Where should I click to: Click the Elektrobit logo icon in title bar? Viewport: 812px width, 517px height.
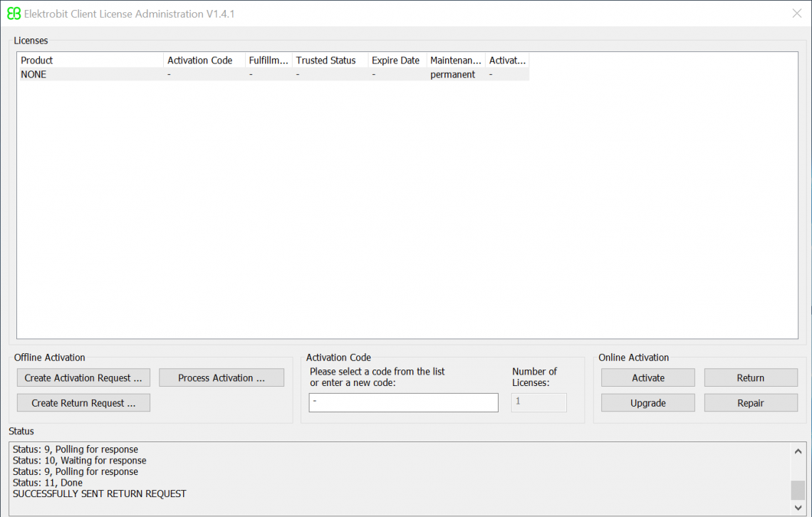pyautogui.click(x=14, y=14)
